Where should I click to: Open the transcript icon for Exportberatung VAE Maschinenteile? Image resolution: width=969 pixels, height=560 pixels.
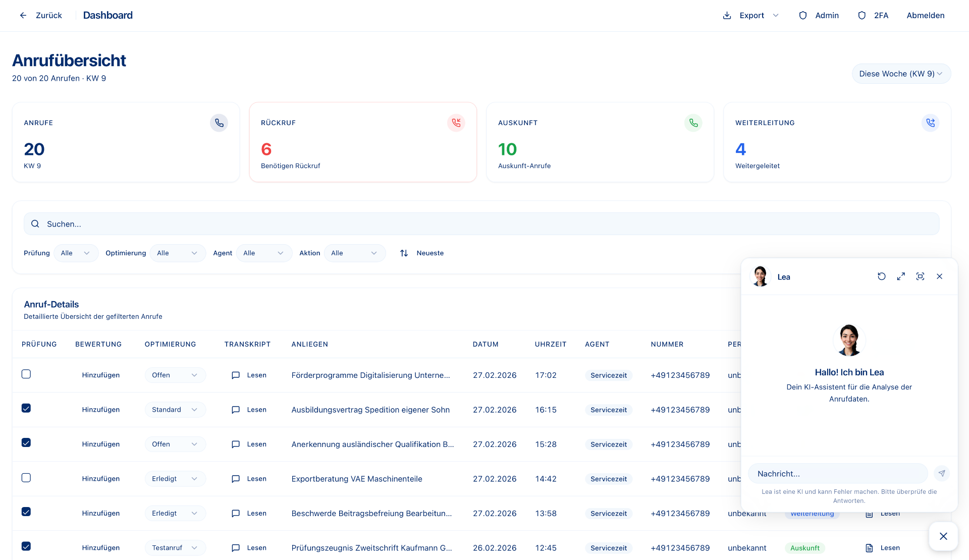[235, 478]
